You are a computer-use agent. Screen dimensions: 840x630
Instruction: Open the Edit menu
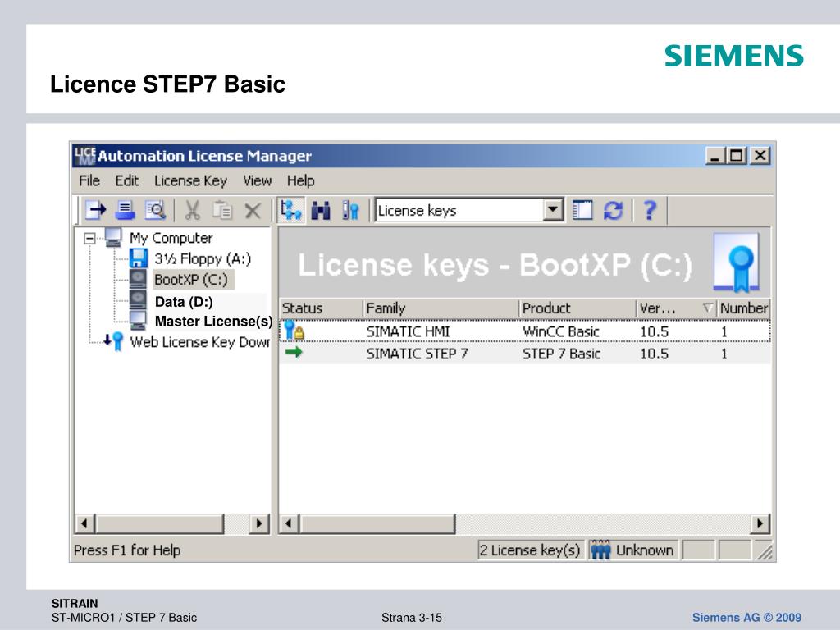127,181
